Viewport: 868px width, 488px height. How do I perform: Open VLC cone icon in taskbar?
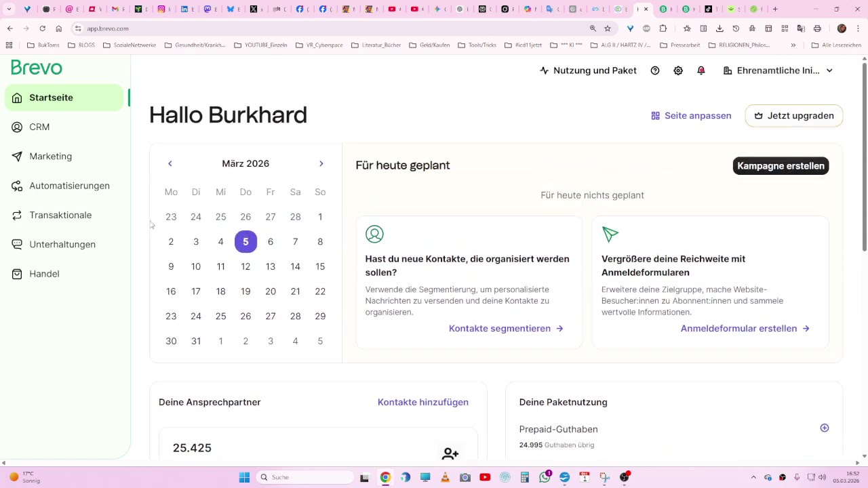coord(445,477)
